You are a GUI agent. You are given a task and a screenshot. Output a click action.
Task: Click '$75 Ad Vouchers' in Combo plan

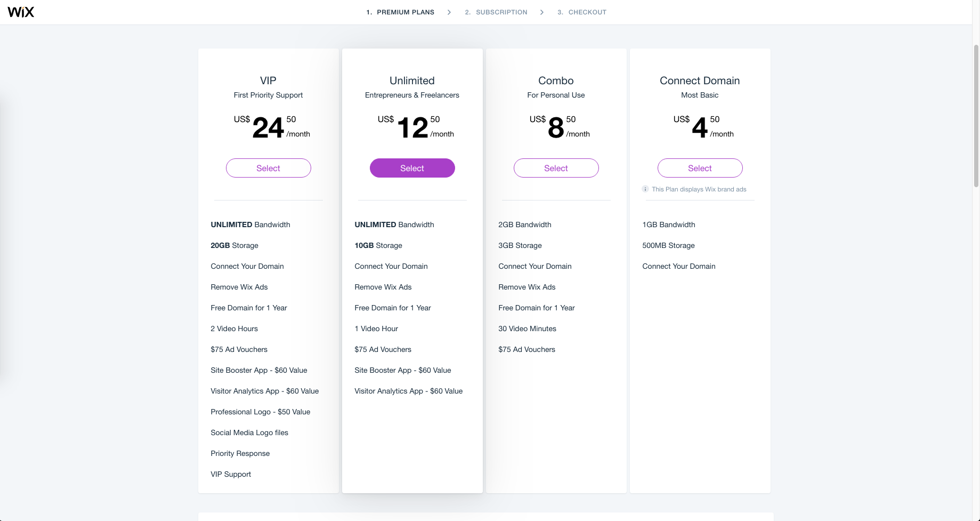pyautogui.click(x=527, y=349)
